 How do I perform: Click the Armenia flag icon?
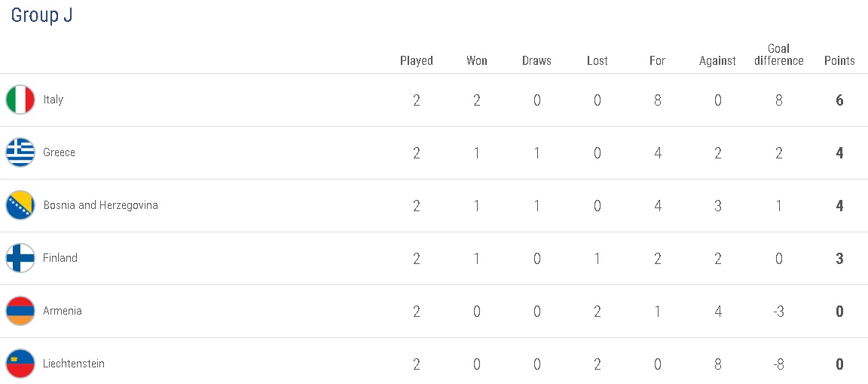click(x=20, y=311)
